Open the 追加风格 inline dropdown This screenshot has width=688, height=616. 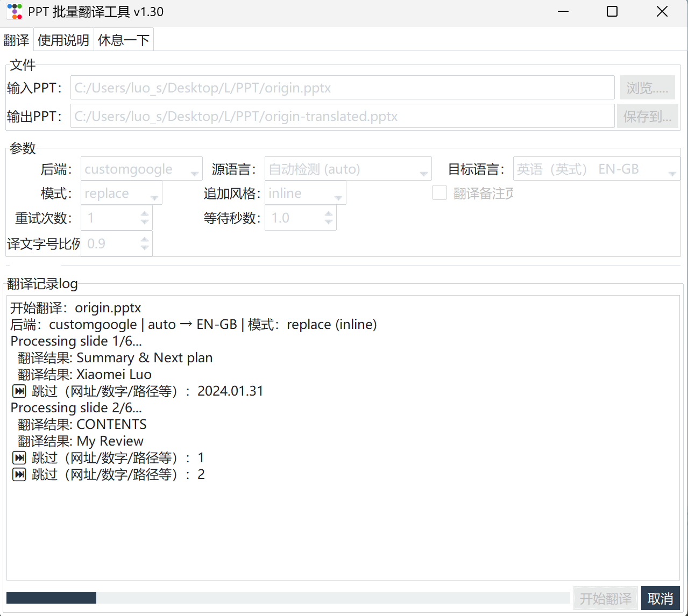(x=305, y=194)
